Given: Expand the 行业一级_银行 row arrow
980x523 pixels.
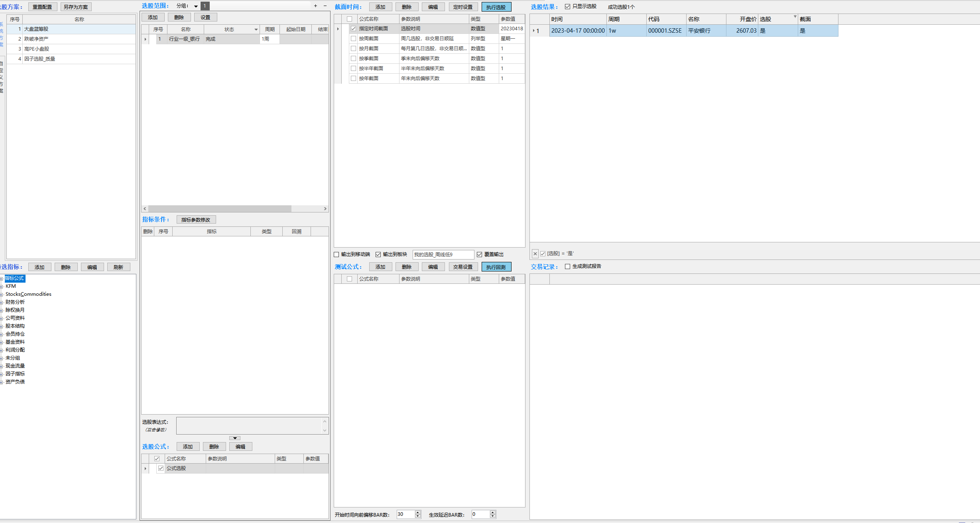Looking at the screenshot, I should click(x=146, y=39).
